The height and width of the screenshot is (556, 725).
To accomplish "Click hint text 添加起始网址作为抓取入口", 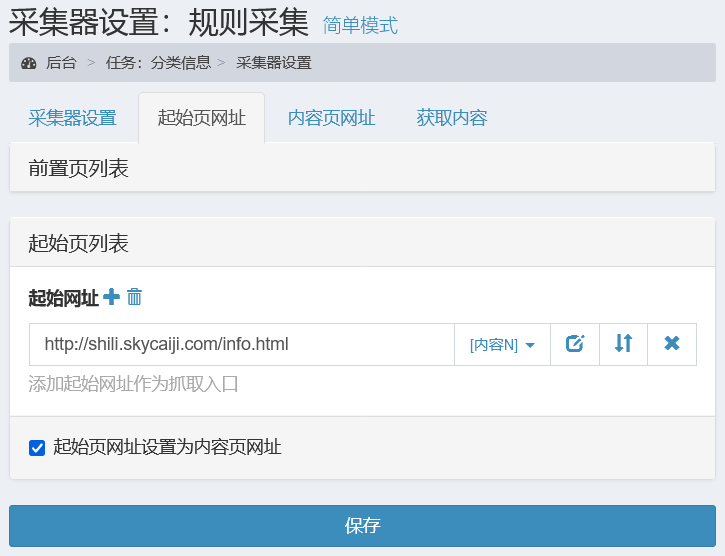I will coord(133,384).
